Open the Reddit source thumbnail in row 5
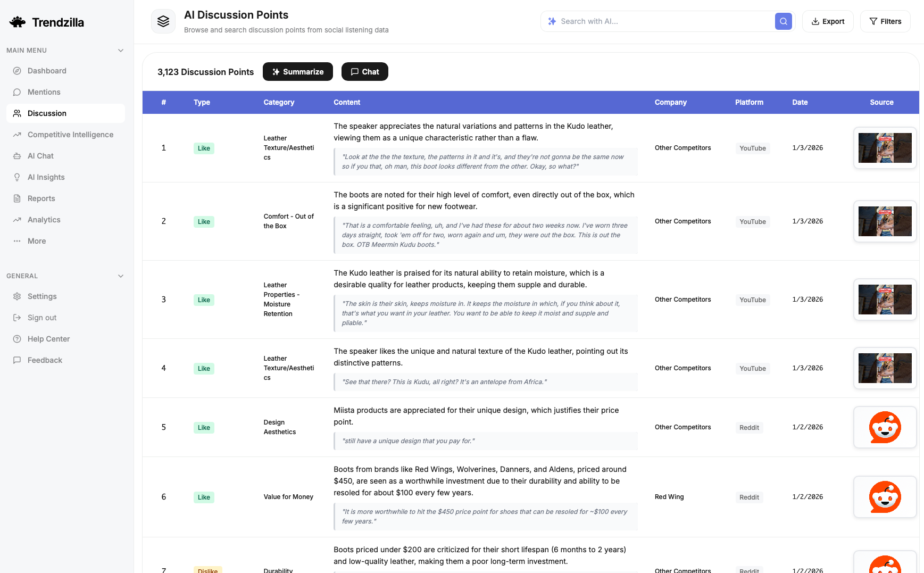Screen dimensions: 924x573 point(884,427)
